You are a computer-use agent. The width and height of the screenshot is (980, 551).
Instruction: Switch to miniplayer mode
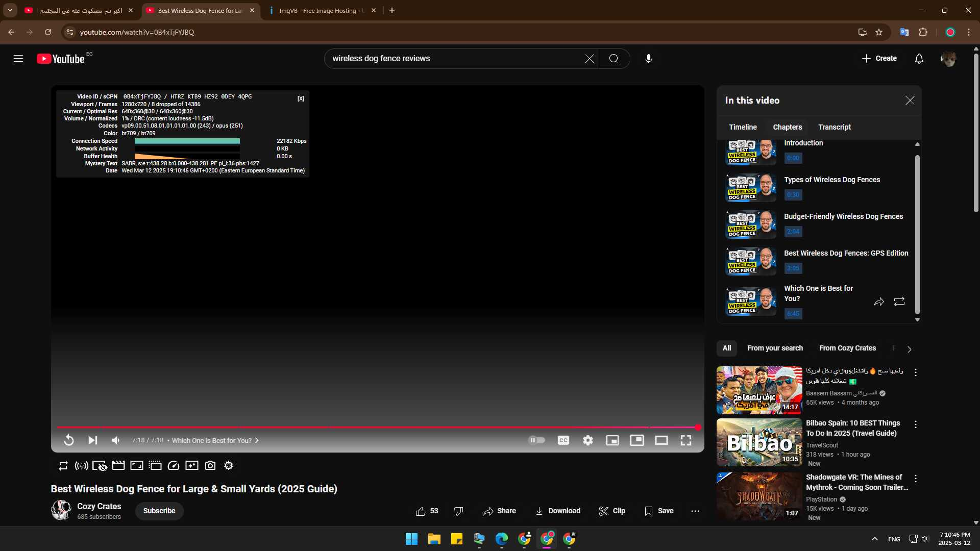(612, 440)
